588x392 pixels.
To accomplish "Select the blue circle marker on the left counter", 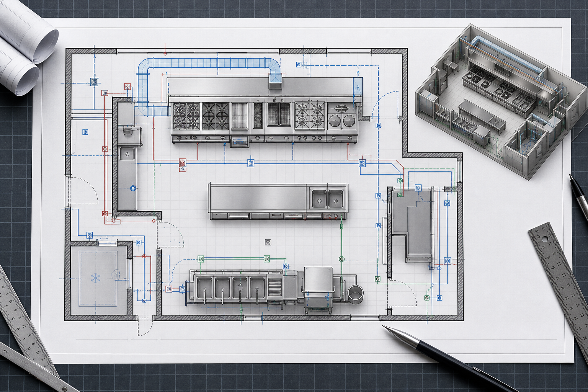I will point(133,188).
